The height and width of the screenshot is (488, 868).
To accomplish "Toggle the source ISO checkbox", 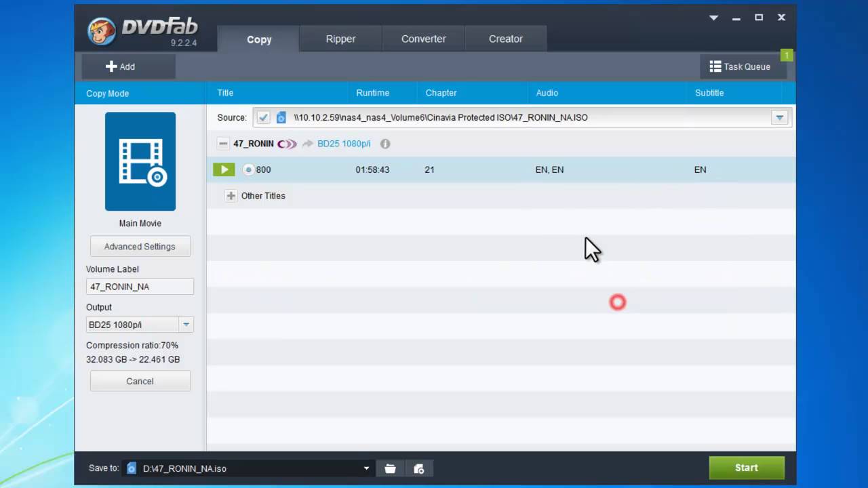I will coord(263,117).
